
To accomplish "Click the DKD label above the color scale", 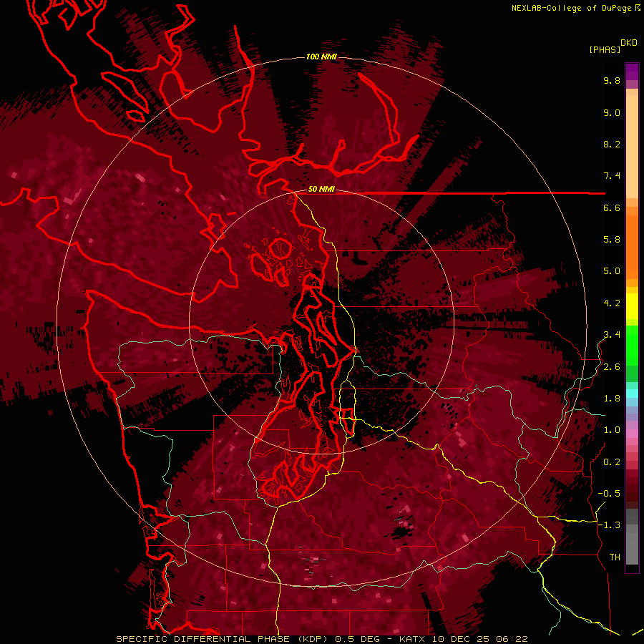I will click(x=629, y=43).
